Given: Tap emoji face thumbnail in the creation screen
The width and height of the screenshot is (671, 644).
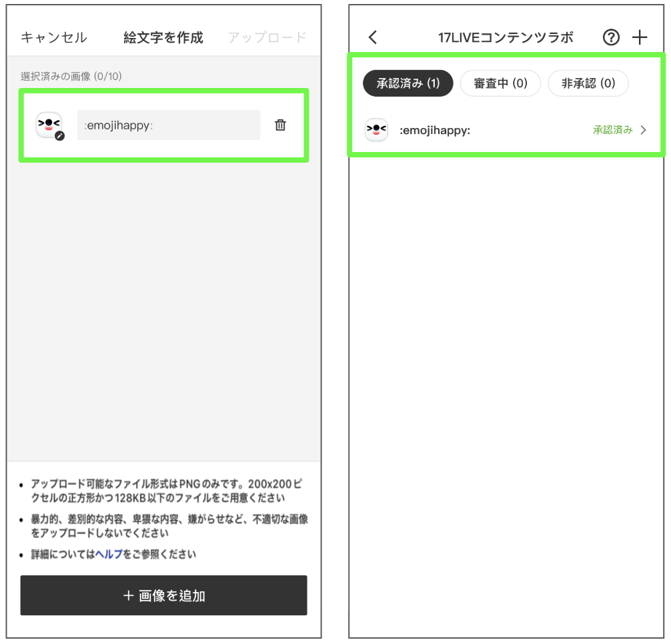Looking at the screenshot, I should pos(48,124).
